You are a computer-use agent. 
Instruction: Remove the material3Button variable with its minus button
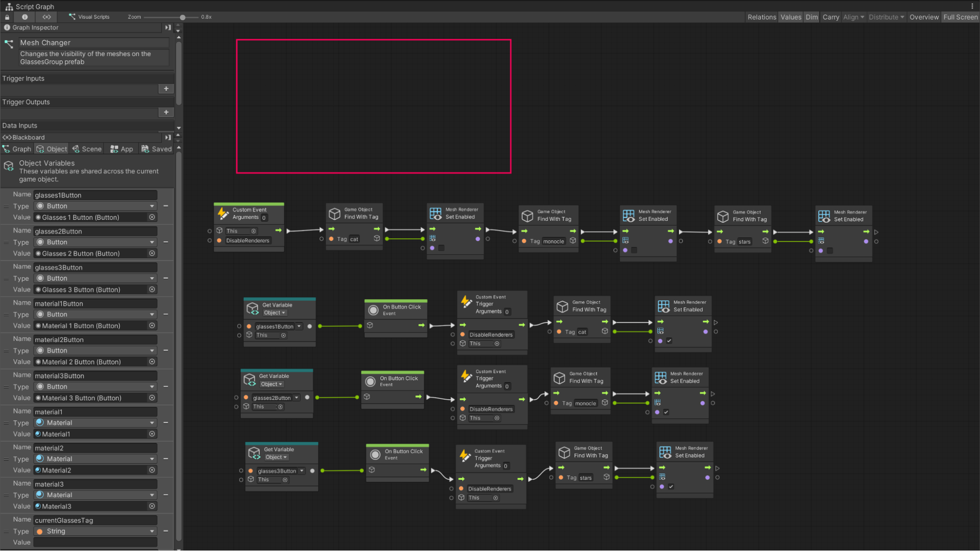point(166,387)
